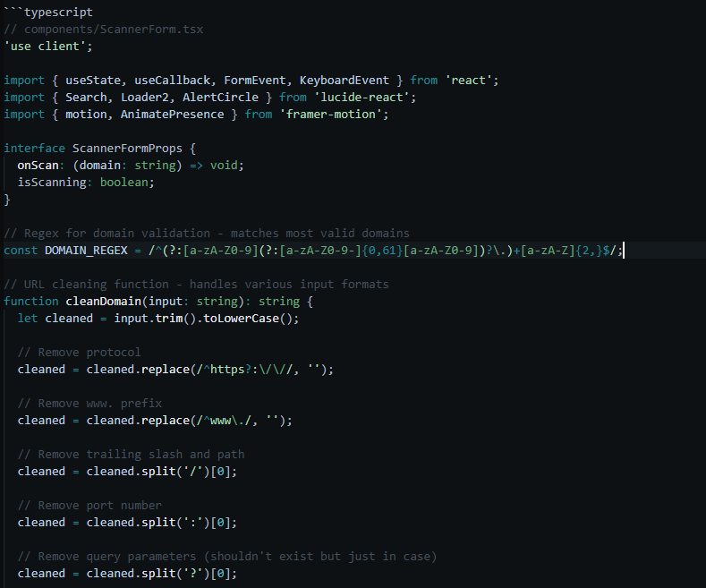The height and width of the screenshot is (588, 706).
Task: Click the 'ScannerFormProps' interface name
Action: click(127, 149)
